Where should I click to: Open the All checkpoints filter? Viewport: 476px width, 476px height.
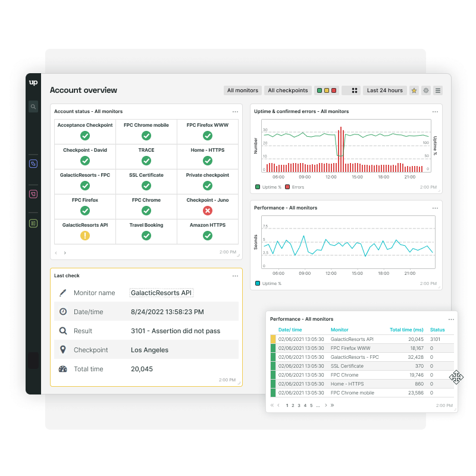click(x=287, y=90)
